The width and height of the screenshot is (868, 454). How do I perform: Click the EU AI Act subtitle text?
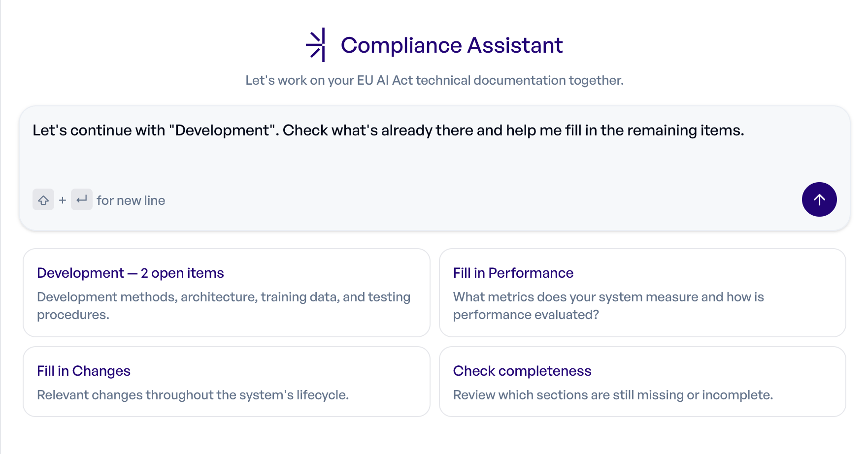(x=434, y=80)
